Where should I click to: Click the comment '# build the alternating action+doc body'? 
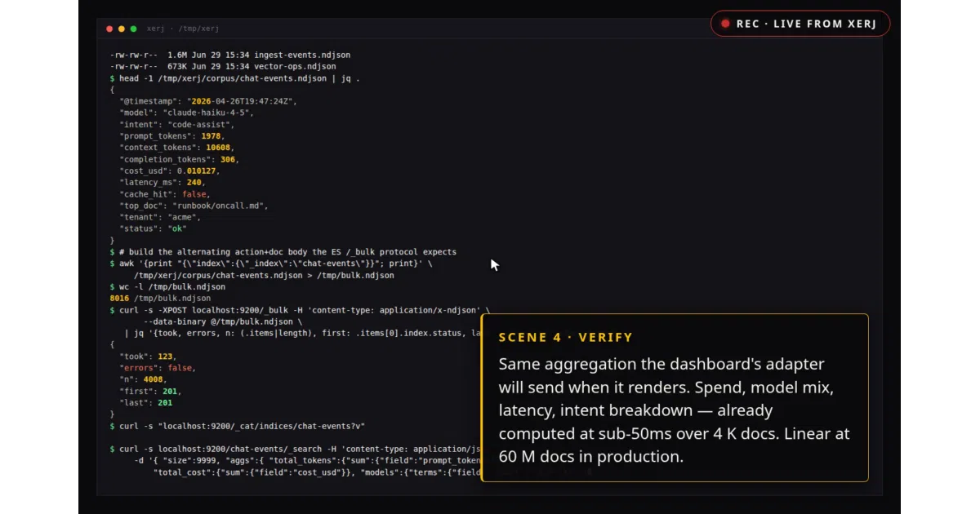click(287, 252)
